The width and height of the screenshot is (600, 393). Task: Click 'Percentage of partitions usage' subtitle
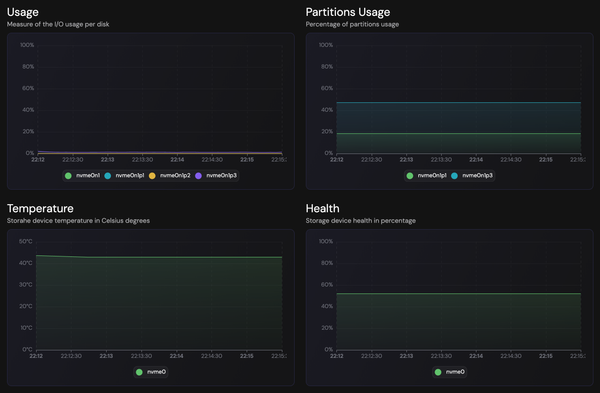(x=352, y=24)
